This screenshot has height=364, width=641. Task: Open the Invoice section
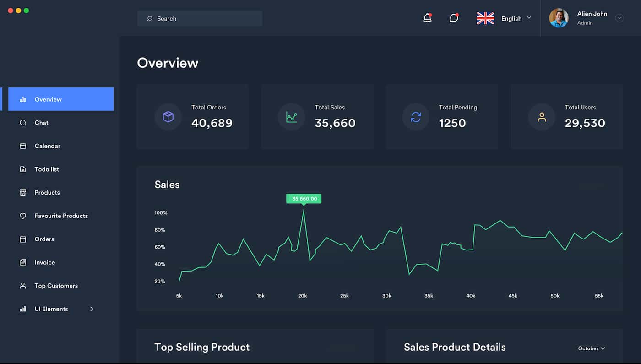[x=45, y=262]
